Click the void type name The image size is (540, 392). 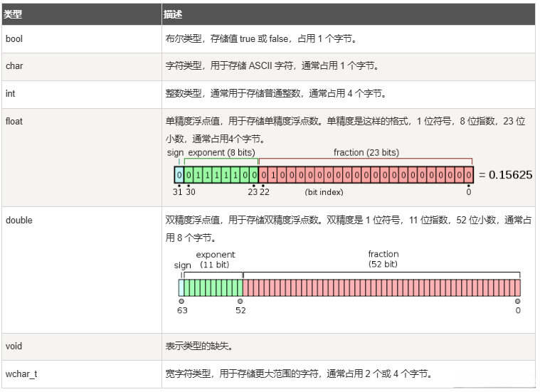coord(14,346)
